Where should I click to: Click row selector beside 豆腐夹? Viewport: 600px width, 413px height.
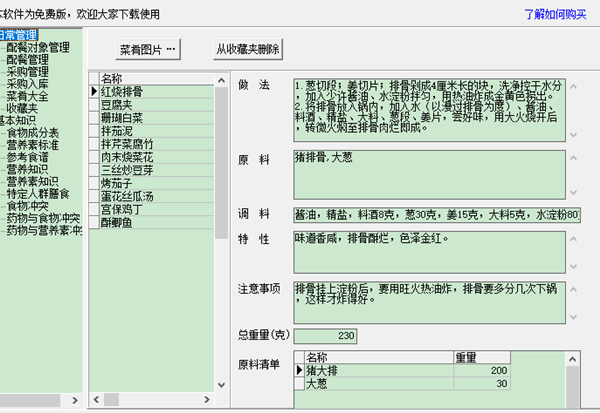[94, 105]
